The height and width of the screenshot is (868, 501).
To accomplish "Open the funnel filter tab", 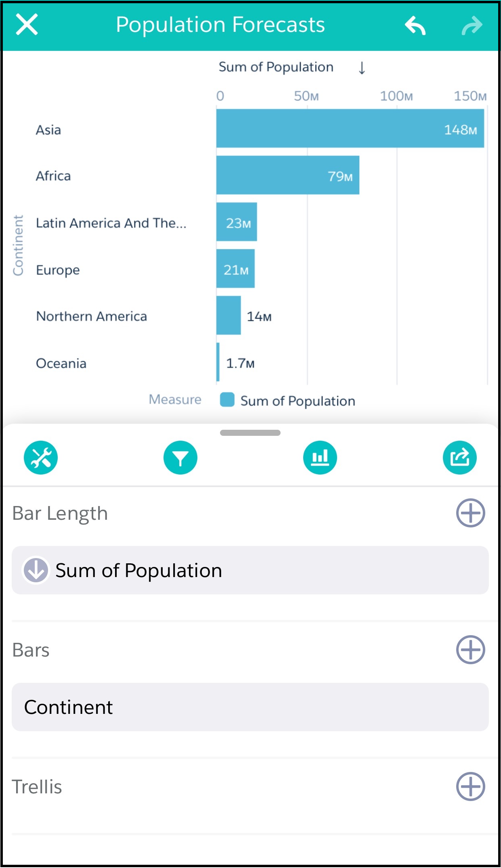I will coord(180,458).
